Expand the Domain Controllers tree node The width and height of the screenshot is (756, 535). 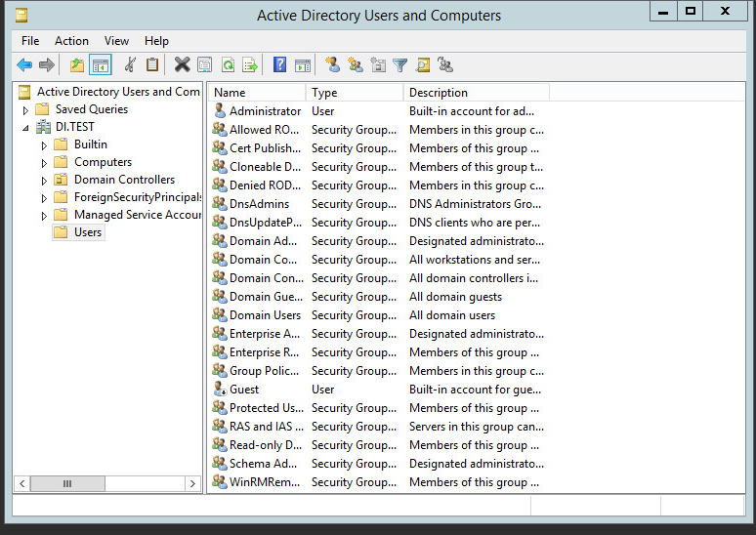tap(44, 181)
